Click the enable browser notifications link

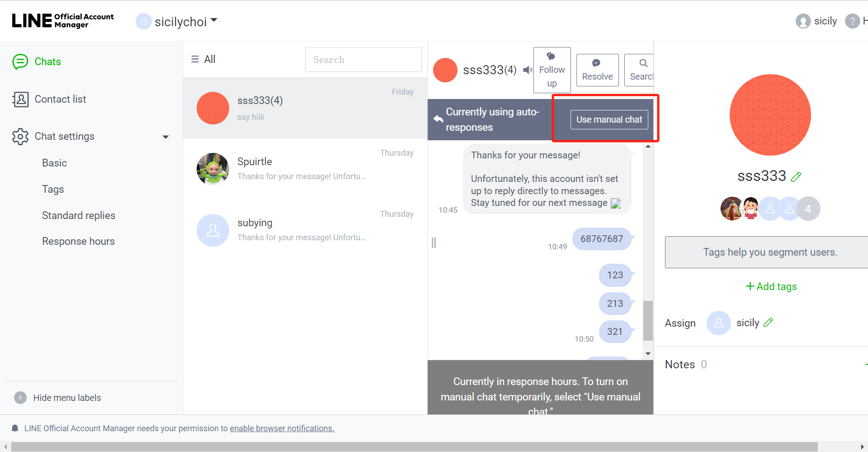tap(281, 428)
